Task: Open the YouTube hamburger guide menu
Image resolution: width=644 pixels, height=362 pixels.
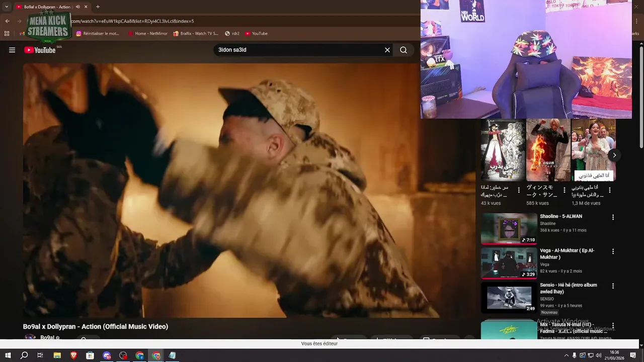Action: (12, 50)
